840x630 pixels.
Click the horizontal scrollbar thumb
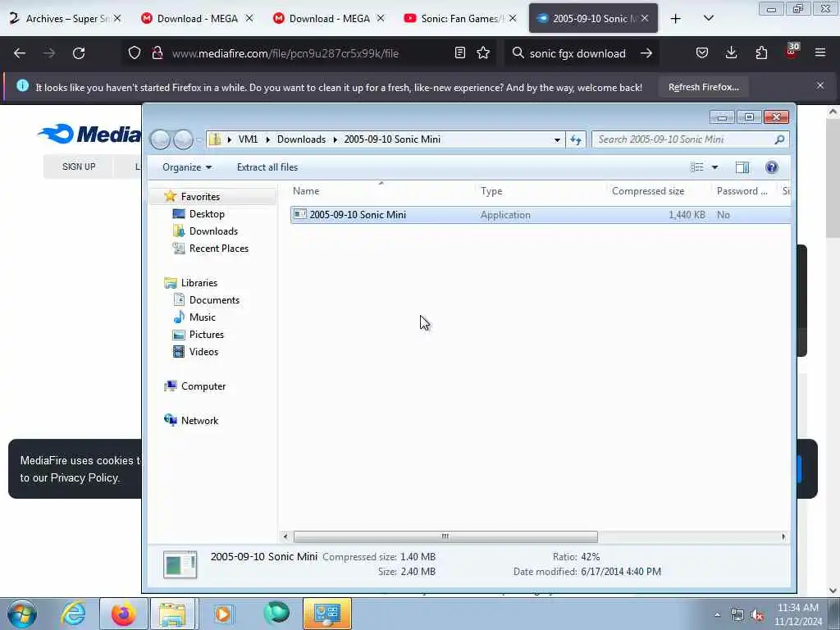[x=445, y=536]
